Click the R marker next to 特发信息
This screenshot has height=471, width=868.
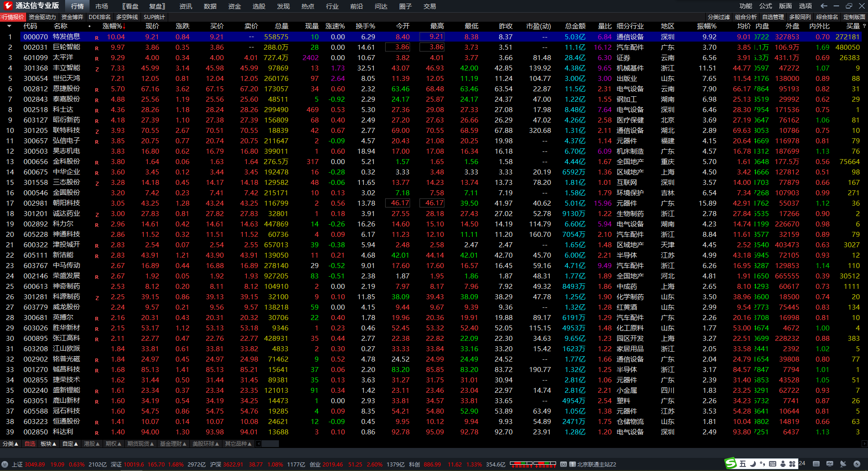[x=97, y=38]
